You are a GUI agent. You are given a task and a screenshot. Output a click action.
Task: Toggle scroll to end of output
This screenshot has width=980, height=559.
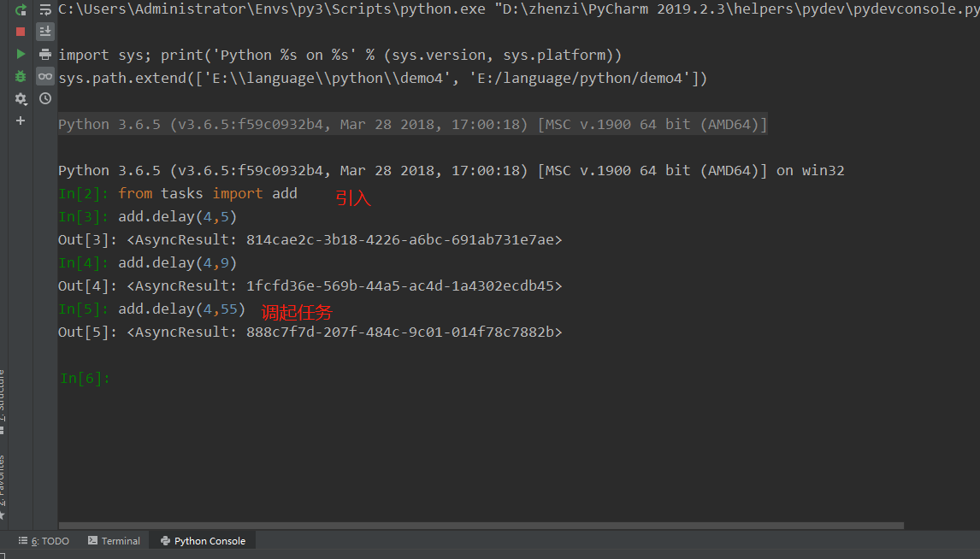click(45, 32)
